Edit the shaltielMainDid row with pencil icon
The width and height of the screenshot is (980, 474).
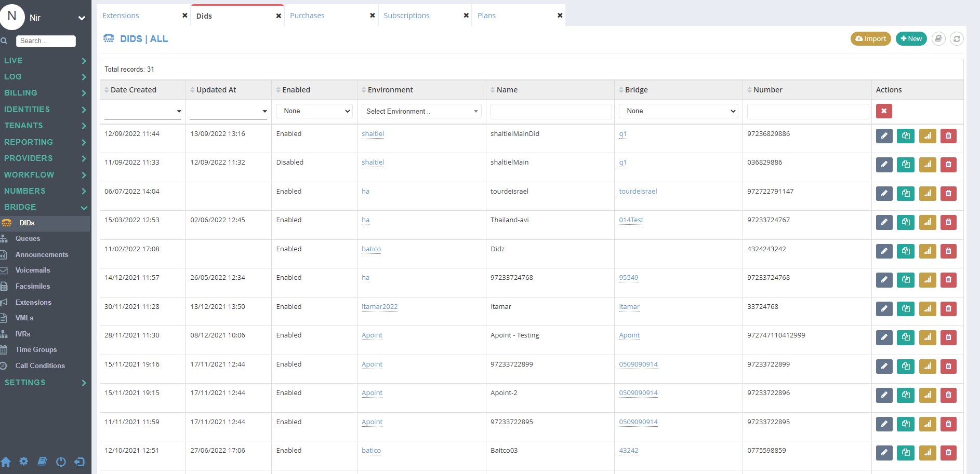tap(884, 136)
